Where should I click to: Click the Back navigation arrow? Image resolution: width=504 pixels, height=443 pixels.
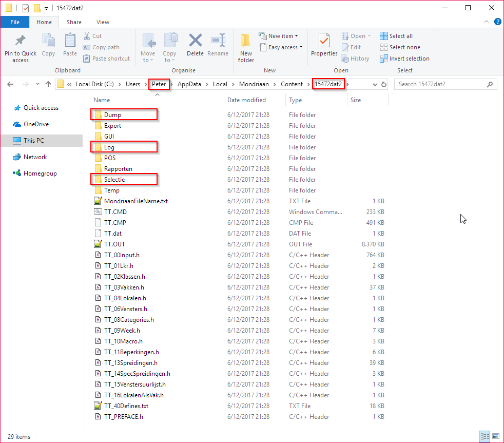tap(10, 84)
